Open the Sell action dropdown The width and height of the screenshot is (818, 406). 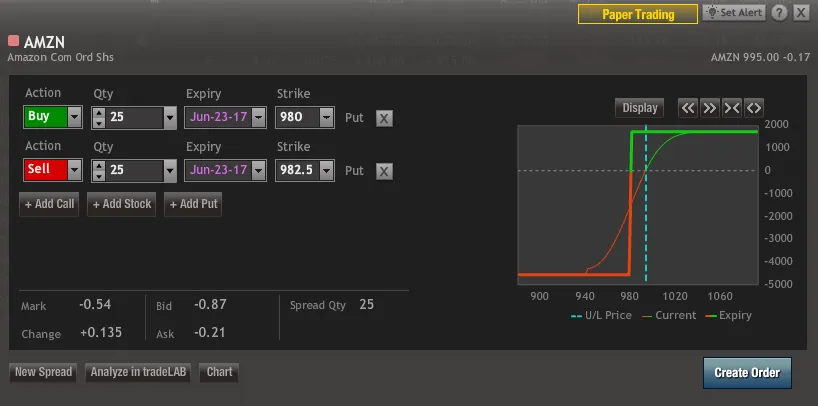click(75, 170)
